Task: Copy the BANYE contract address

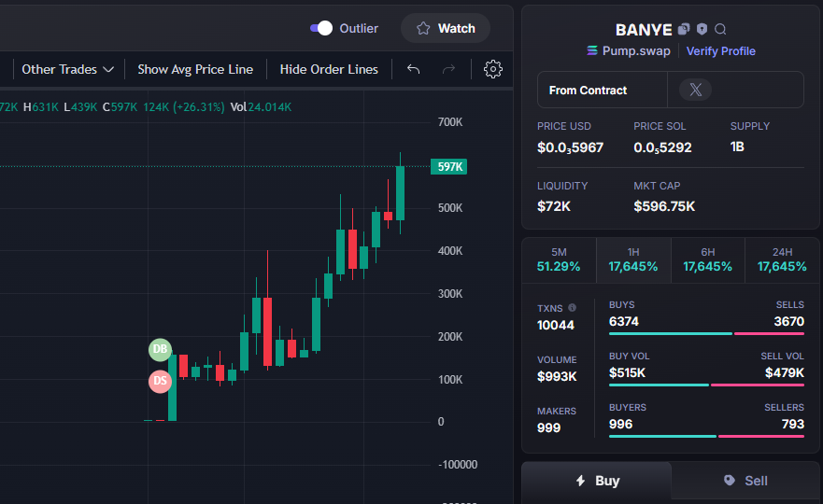Action: 684,29
